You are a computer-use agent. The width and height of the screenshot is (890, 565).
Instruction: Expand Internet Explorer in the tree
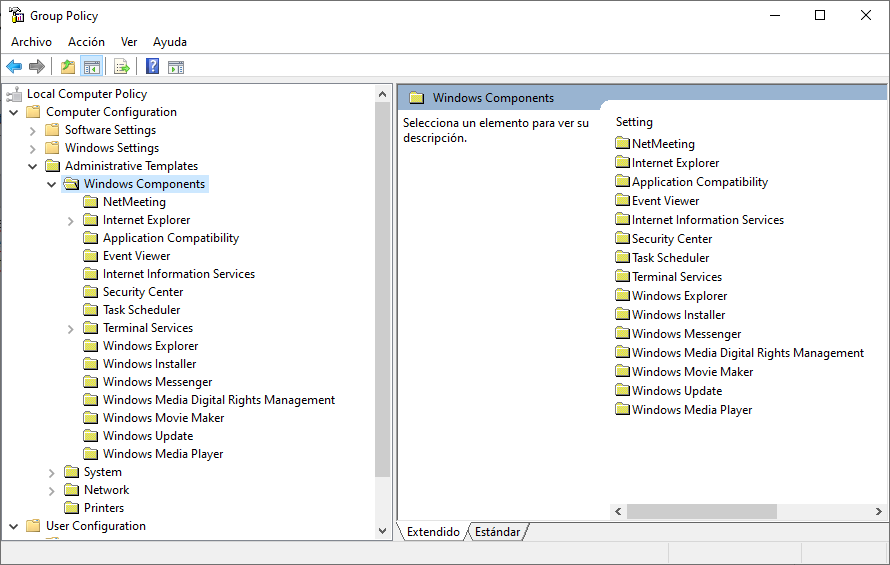70,221
